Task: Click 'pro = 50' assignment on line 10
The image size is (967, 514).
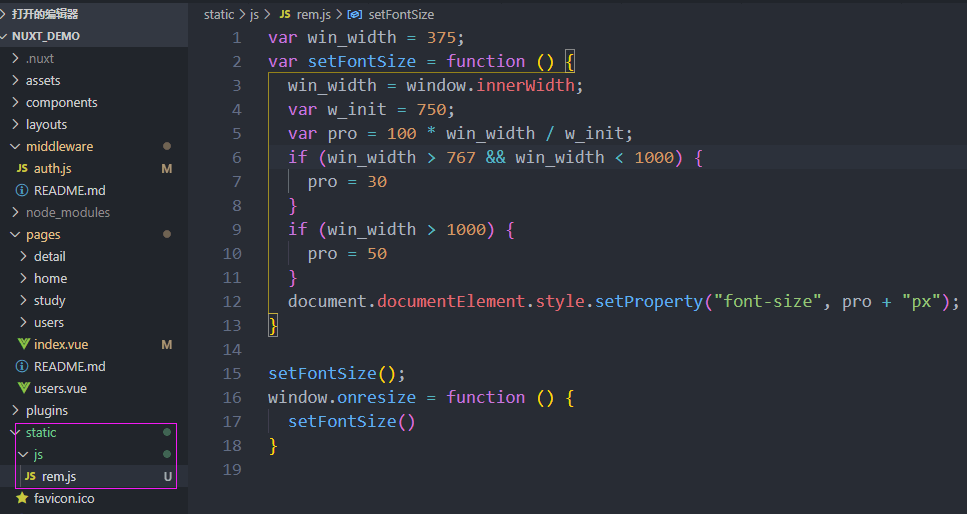Action: [347, 254]
